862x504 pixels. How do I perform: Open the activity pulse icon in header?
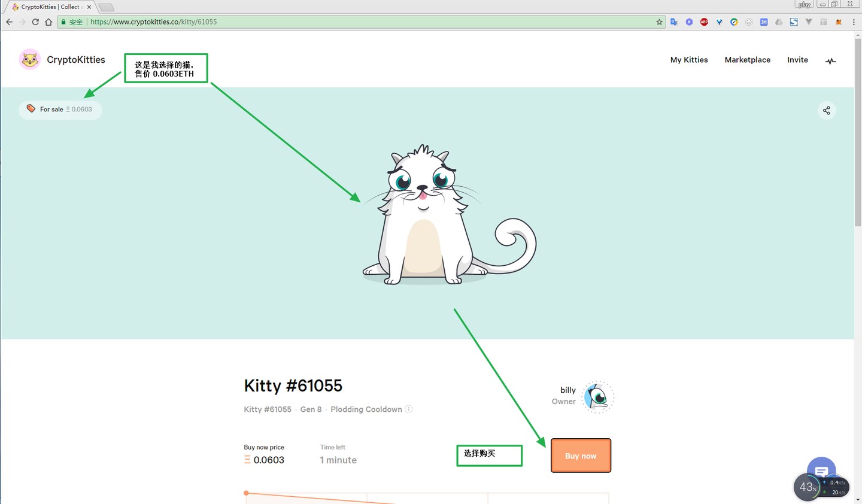point(830,60)
